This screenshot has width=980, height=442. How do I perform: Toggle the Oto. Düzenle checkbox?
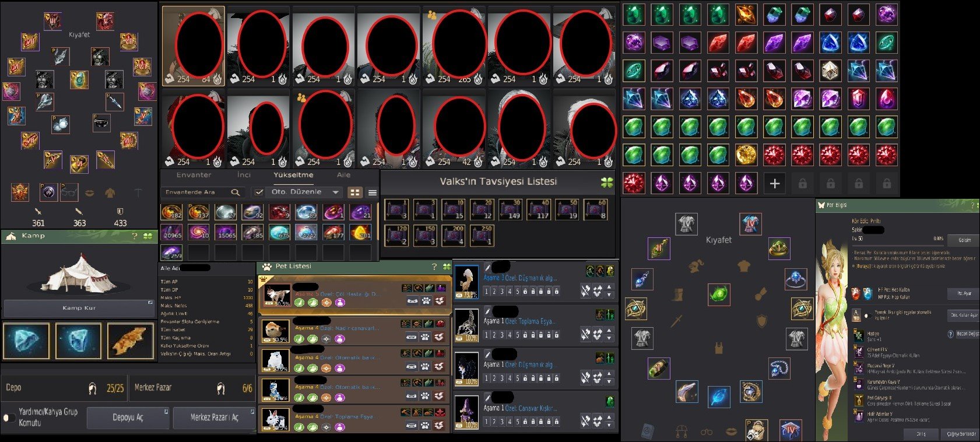click(259, 192)
